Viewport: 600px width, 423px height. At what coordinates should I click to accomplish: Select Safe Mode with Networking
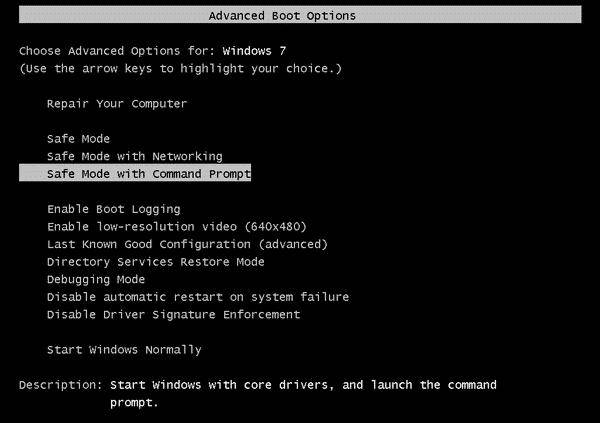[x=134, y=156]
